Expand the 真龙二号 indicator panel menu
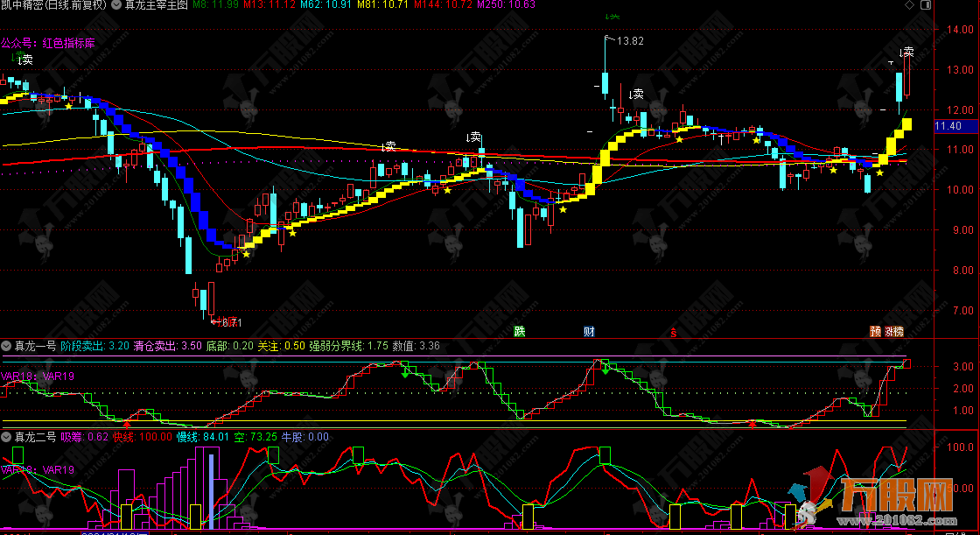 [7, 436]
